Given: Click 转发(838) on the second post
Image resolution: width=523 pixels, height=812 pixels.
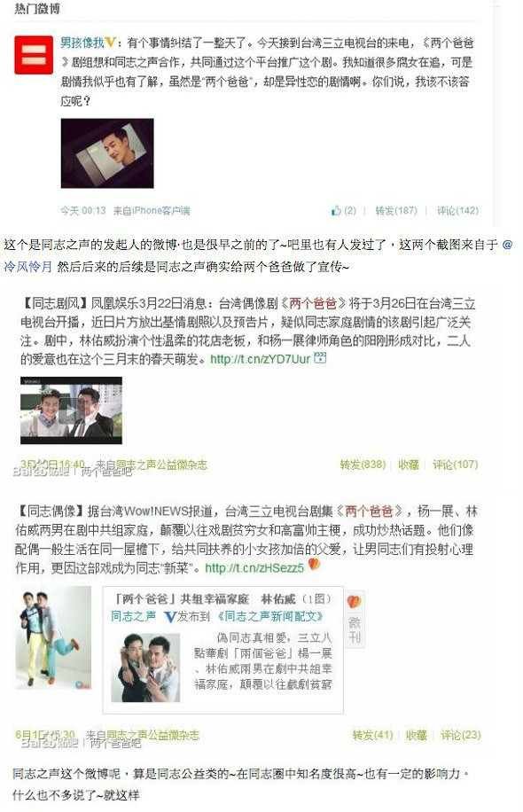Looking at the screenshot, I should pos(363,465).
